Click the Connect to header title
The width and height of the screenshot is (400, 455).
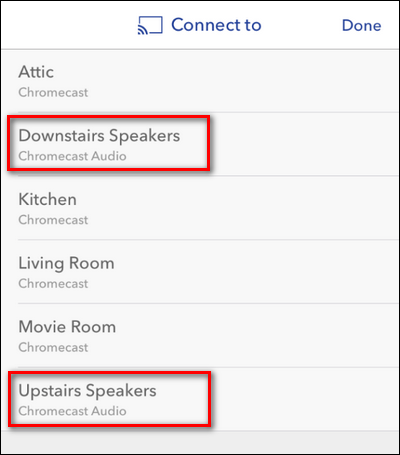coord(216,25)
